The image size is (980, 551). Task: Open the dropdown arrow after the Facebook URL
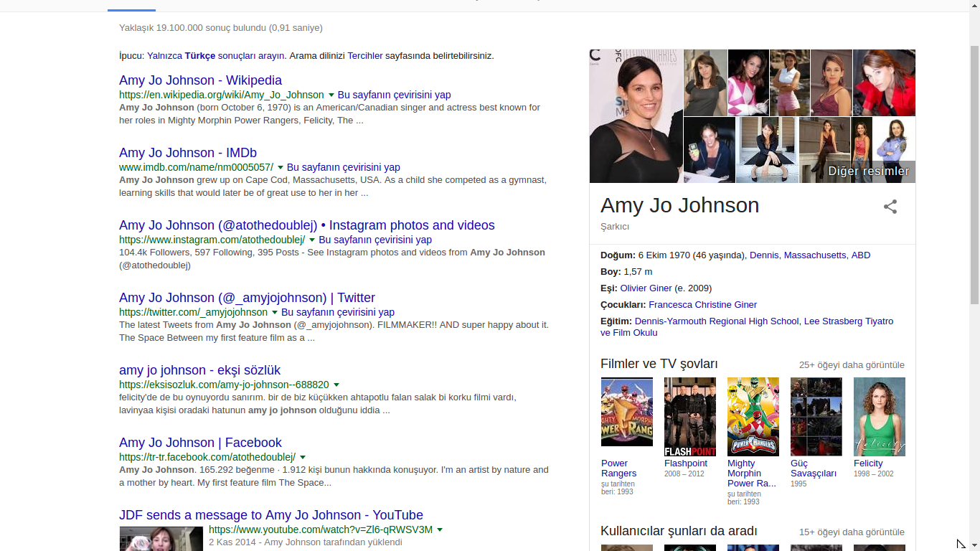303,458
